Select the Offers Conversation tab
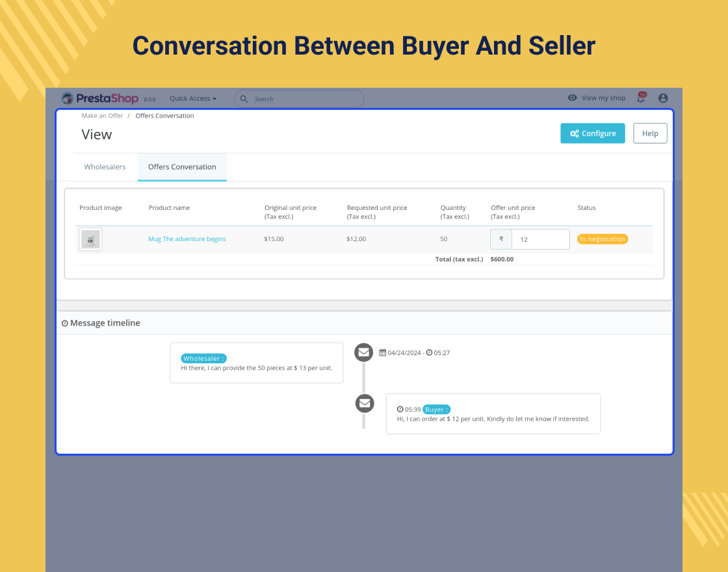728x572 pixels. 182,166
